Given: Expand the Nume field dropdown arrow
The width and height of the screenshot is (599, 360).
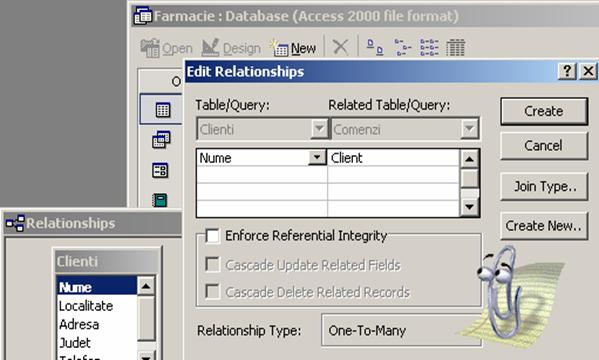Looking at the screenshot, I should [x=317, y=157].
